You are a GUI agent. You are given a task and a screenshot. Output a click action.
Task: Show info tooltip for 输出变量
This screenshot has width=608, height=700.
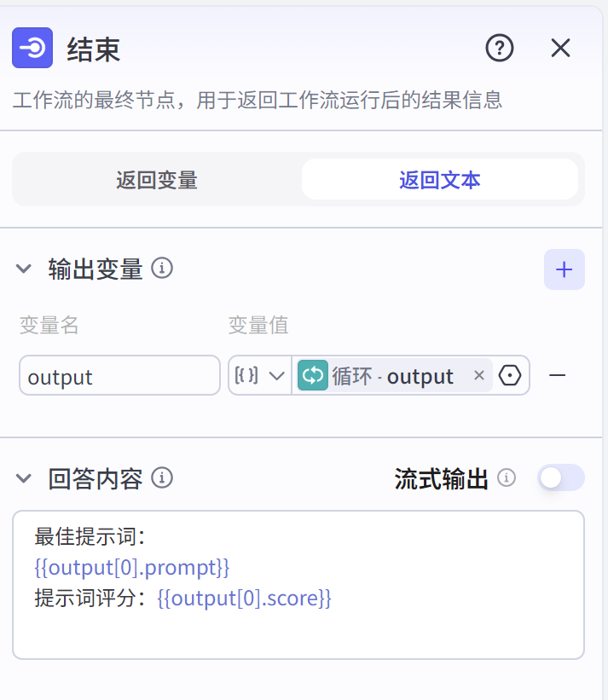tap(162, 269)
